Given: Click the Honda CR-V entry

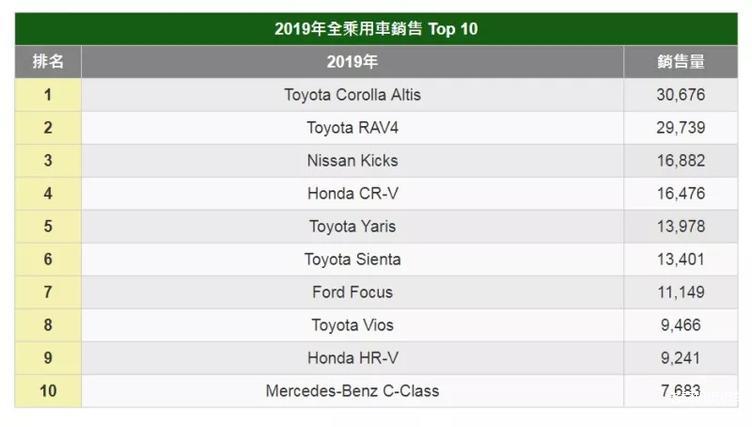Looking at the screenshot, I should pos(352,194).
